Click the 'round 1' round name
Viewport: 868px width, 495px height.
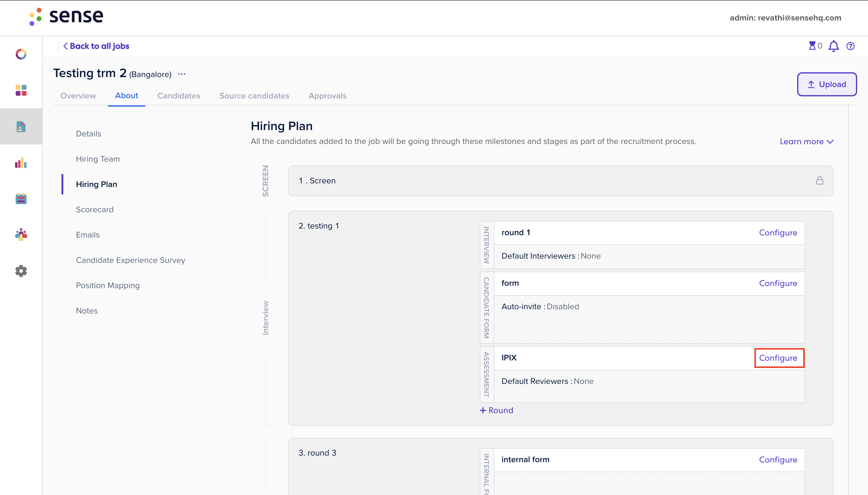point(516,232)
